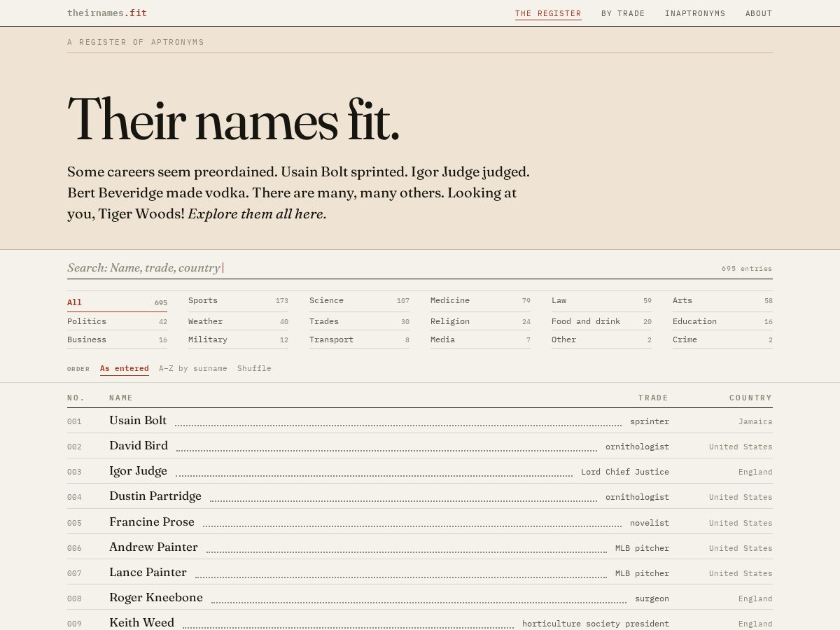
Task: Open the Roger Kneebone entry
Action: pyautogui.click(x=420, y=598)
